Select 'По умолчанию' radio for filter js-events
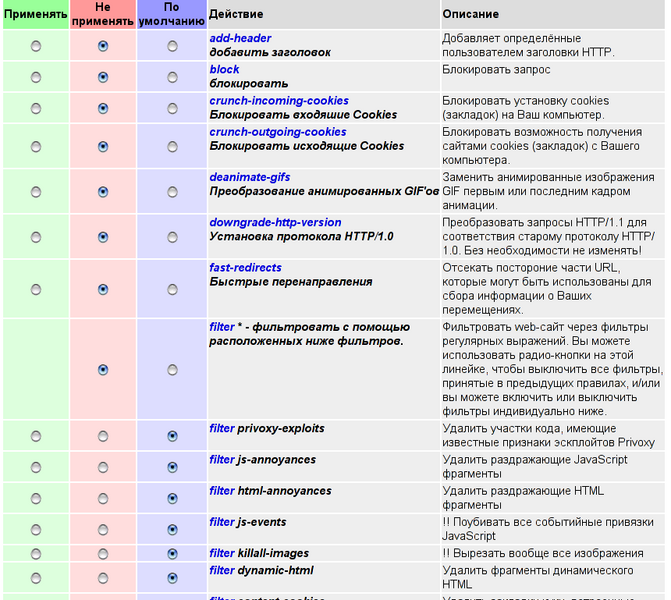The height and width of the screenshot is (600, 671). 172,530
